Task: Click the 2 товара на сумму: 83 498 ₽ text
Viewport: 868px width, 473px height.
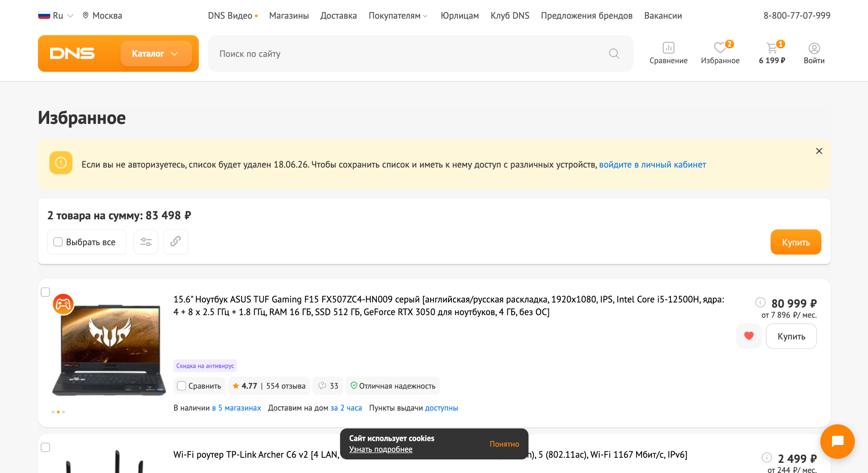Action: click(119, 216)
